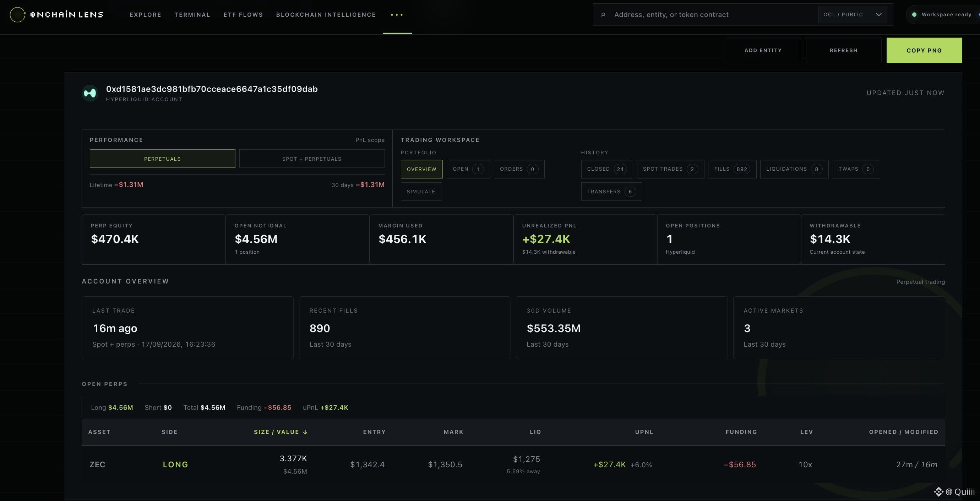This screenshot has width=980, height=501.
Task: Open the Fills 892 history tab
Action: [732, 169]
